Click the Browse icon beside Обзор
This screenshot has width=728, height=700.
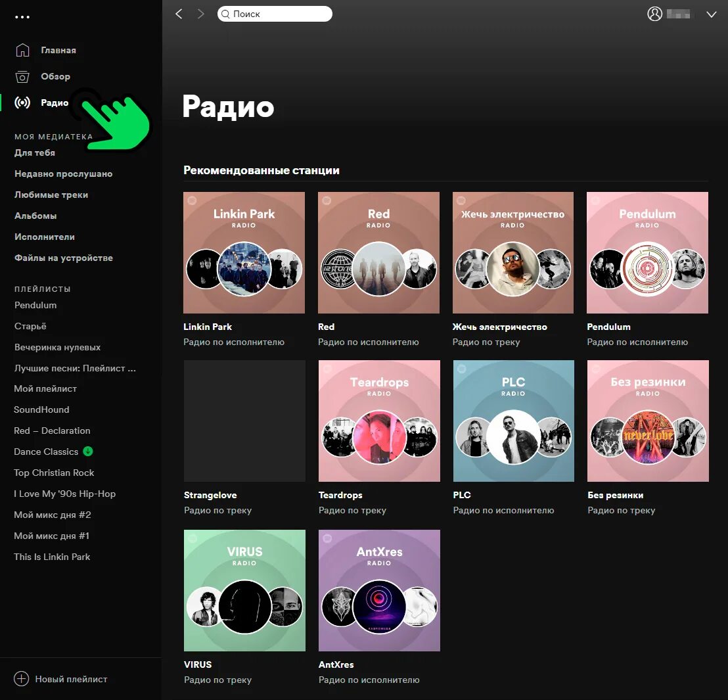(22, 77)
